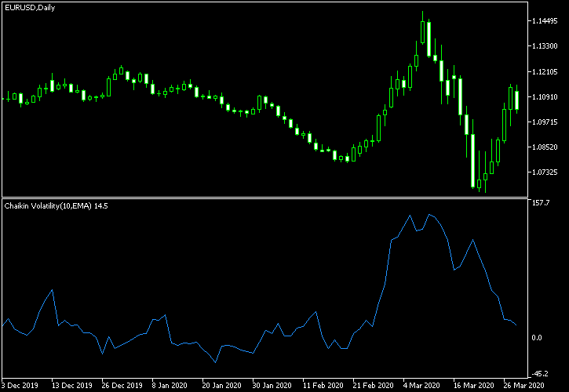Click the 1.13300 price level label

pyautogui.click(x=545, y=46)
